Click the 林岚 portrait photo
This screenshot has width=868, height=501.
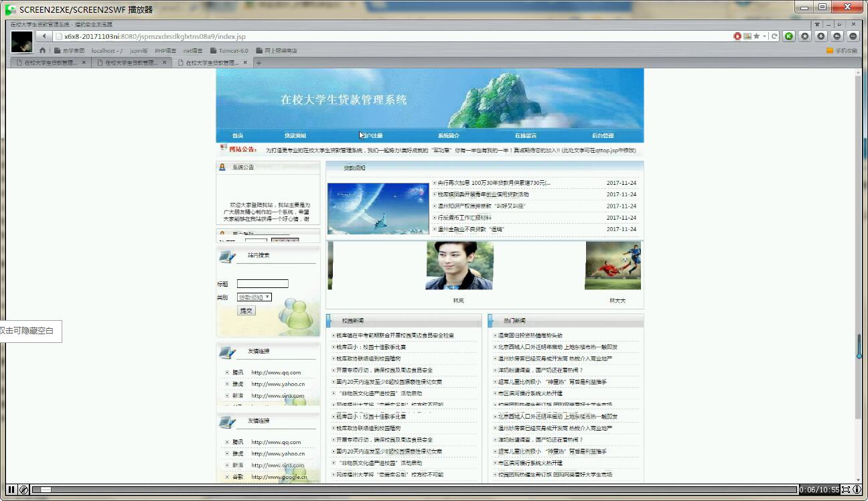click(x=459, y=266)
